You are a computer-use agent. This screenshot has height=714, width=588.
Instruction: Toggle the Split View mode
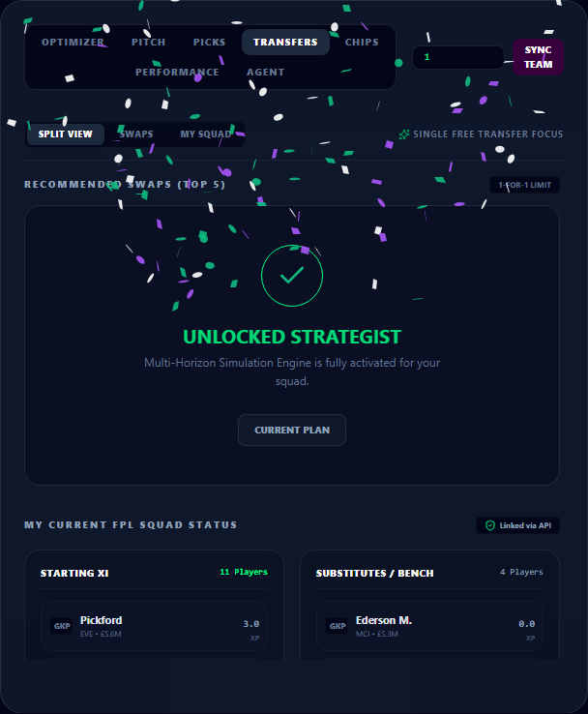pyautogui.click(x=65, y=134)
